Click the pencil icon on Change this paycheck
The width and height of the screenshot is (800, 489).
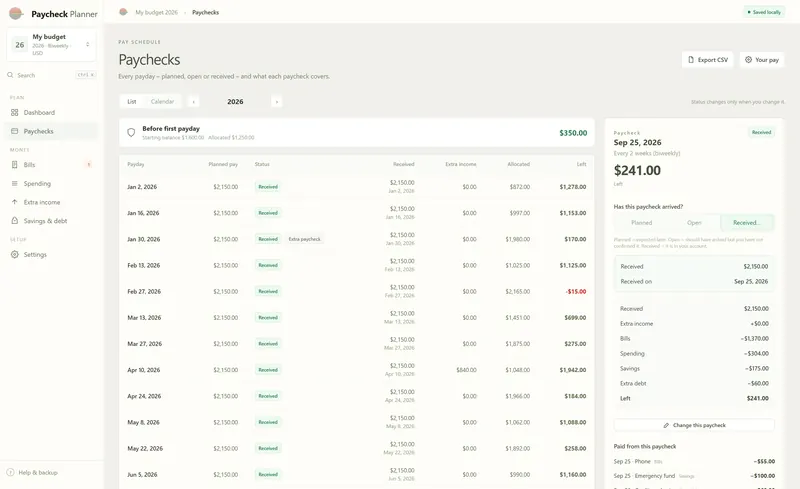pos(666,425)
